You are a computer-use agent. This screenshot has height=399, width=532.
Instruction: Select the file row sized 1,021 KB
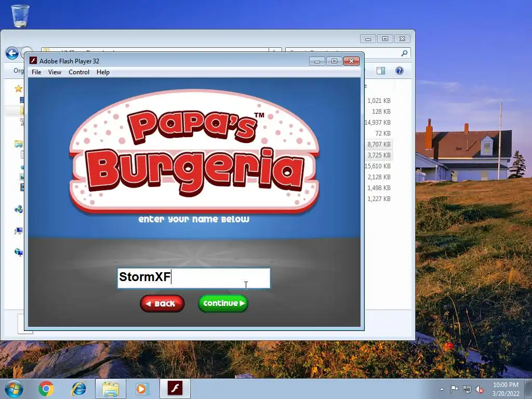click(x=379, y=100)
